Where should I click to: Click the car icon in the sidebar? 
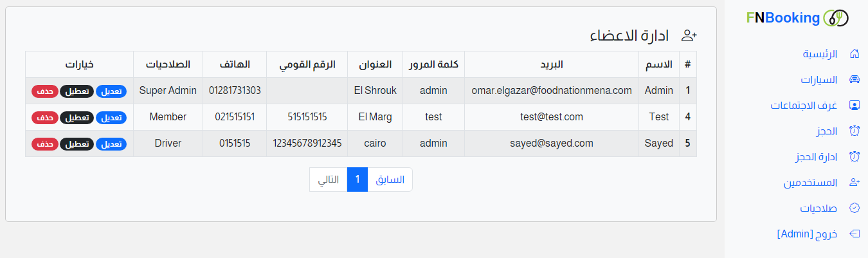coord(854,80)
